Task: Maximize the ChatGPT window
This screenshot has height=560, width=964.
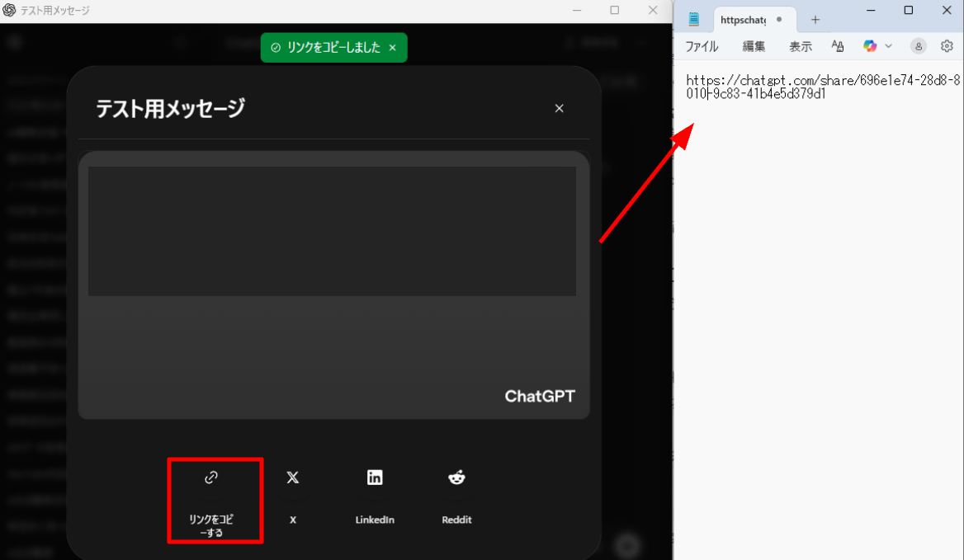Action: 614,11
